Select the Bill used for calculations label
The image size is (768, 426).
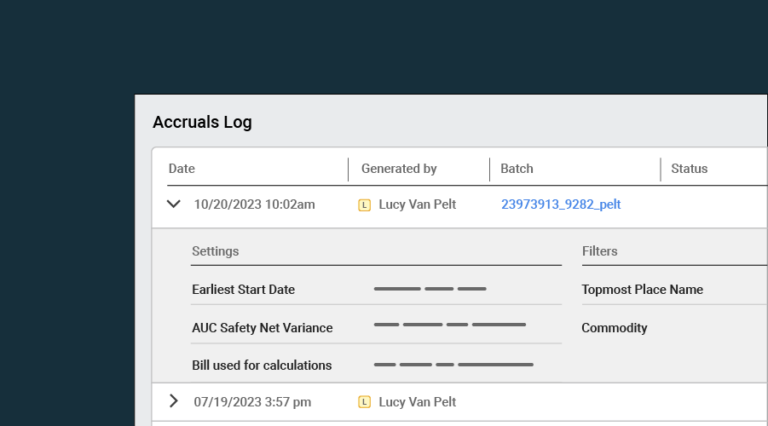pos(261,365)
